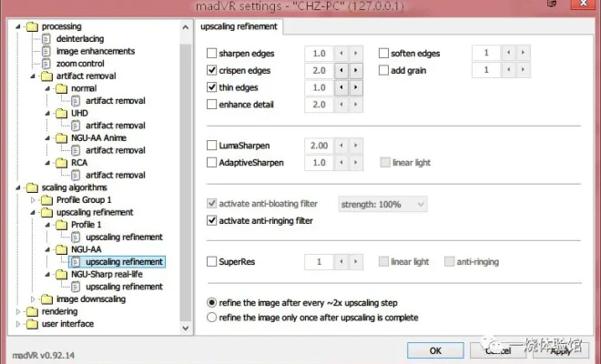Select refine only once after upscaling complete

[x=212, y=318]
